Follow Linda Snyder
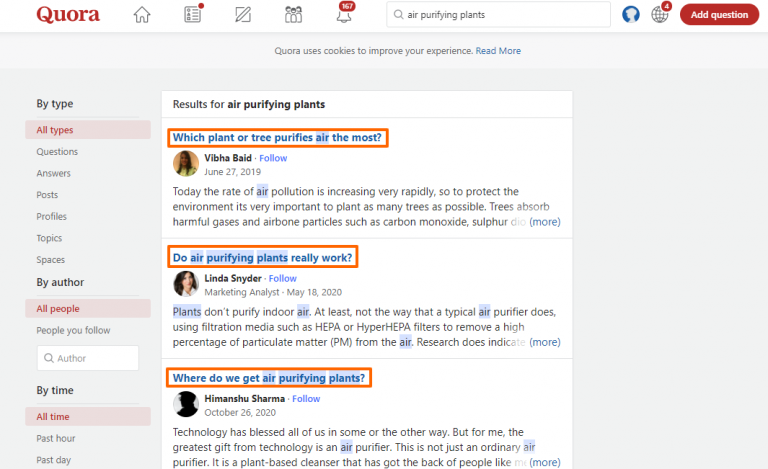This screenshot has height=469, width=768. [x=283, y=279]
